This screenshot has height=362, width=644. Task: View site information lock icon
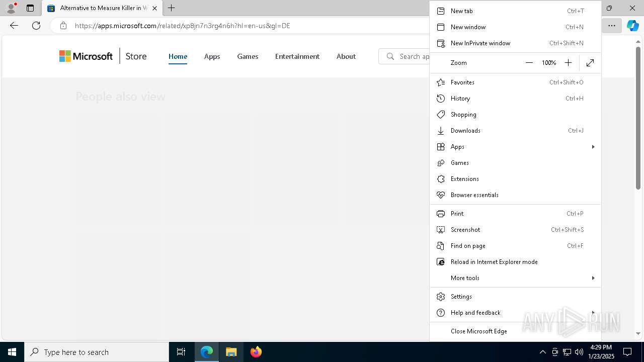63,26
